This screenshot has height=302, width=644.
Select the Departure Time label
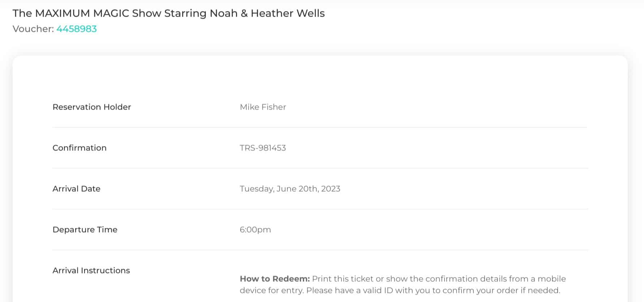tap(85, 230)
